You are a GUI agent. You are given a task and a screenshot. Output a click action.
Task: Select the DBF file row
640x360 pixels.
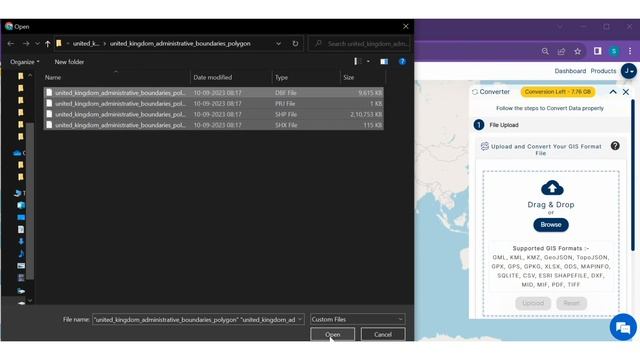point(213,93)
